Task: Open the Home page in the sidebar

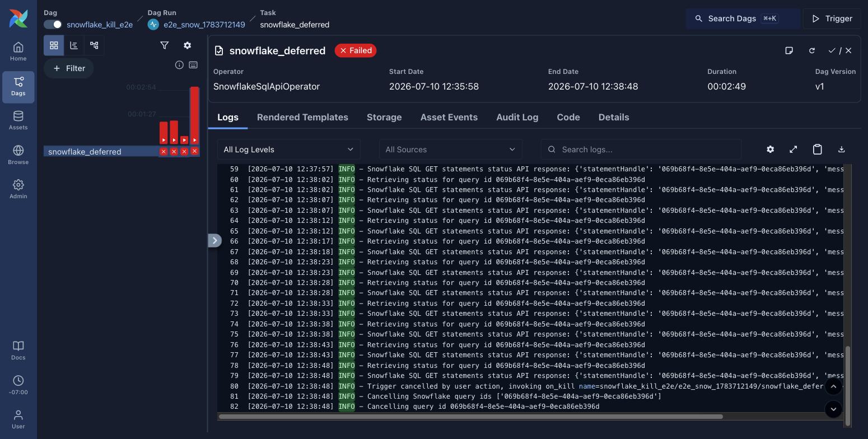Action: 18,52
